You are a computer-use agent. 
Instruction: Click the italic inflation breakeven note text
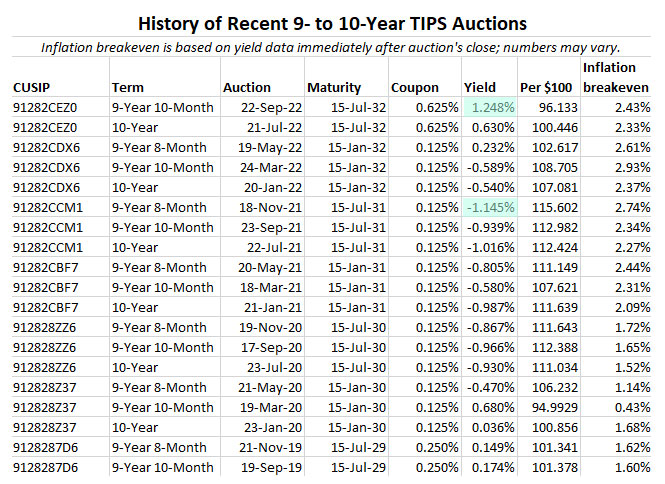pyautogui.click(x=332, y=47)
